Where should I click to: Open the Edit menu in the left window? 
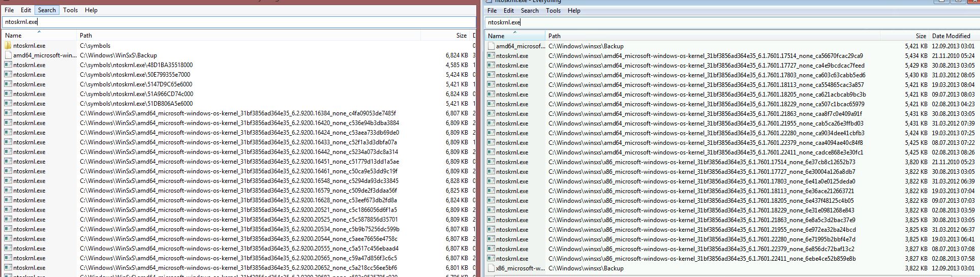[x=26, y=10]
